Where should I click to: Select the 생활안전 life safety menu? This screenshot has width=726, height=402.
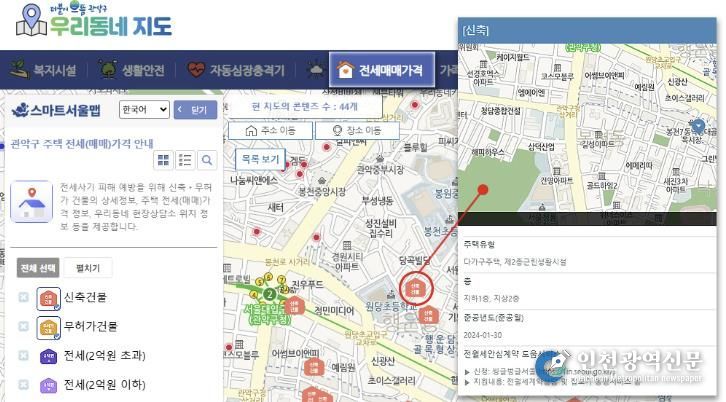pos(131,70)
